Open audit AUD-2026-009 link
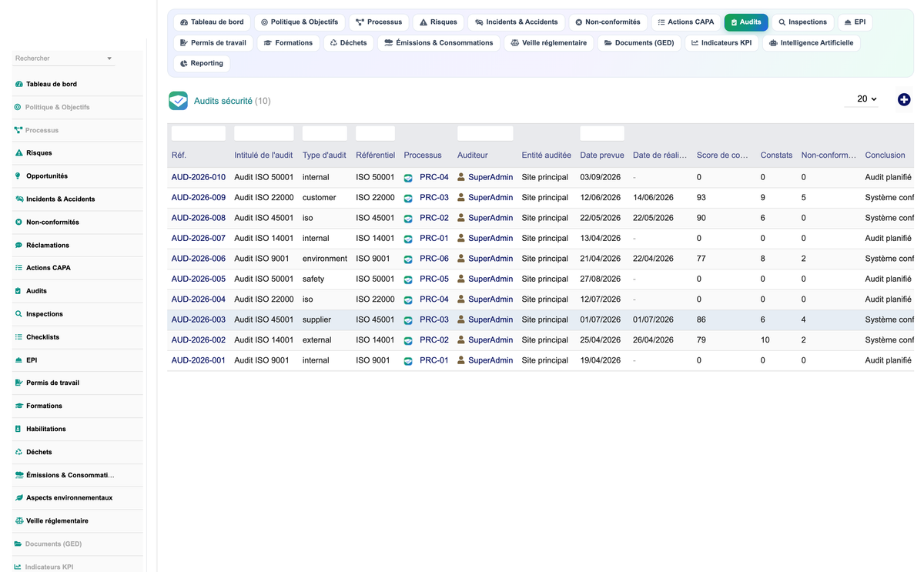 [199, 198]
